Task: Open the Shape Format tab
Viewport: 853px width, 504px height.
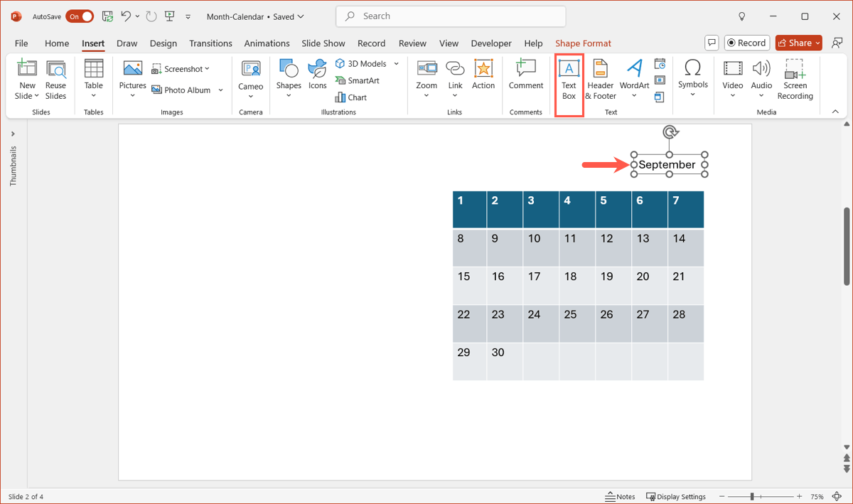Action: [x=583, y=43]
